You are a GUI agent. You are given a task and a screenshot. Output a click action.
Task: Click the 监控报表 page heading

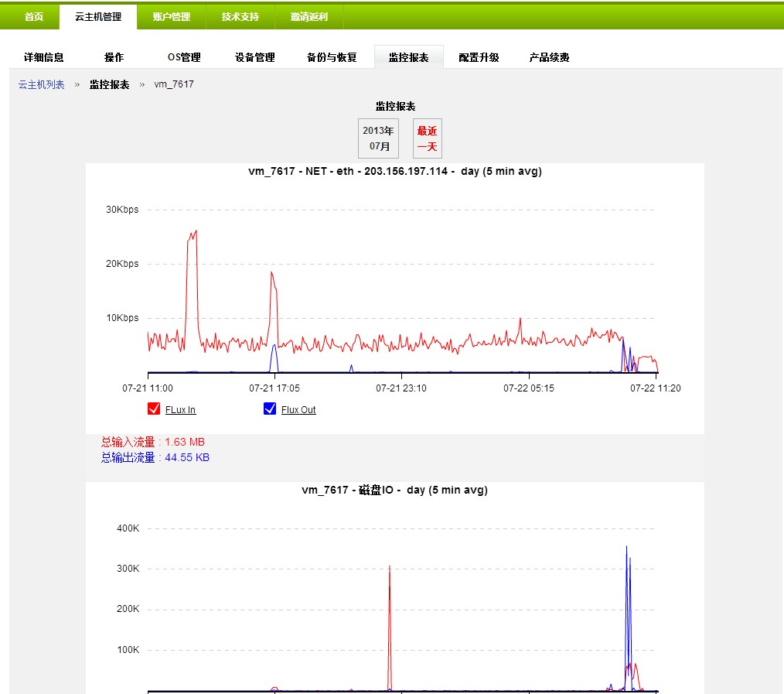coord(396,106)
